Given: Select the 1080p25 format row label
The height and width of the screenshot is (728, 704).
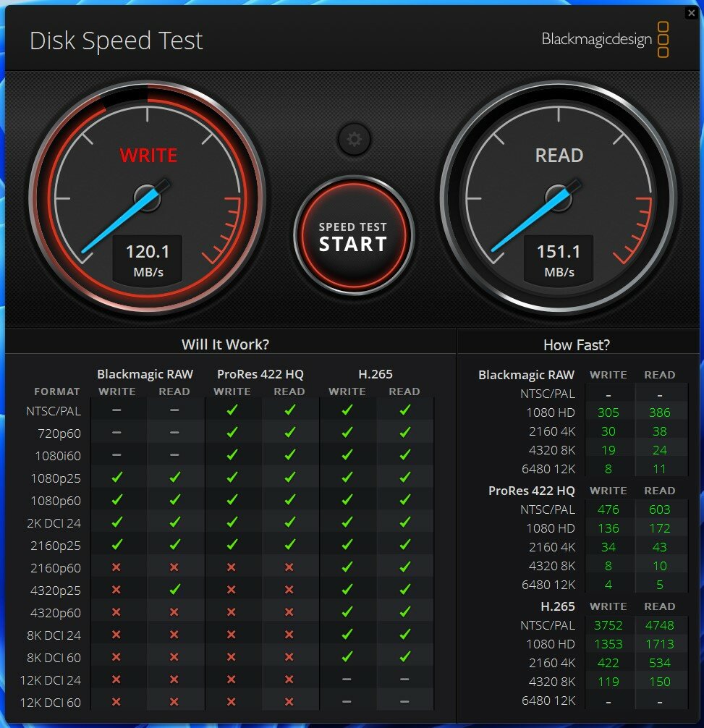Looking at the screenshot, I should pos(56,478).
